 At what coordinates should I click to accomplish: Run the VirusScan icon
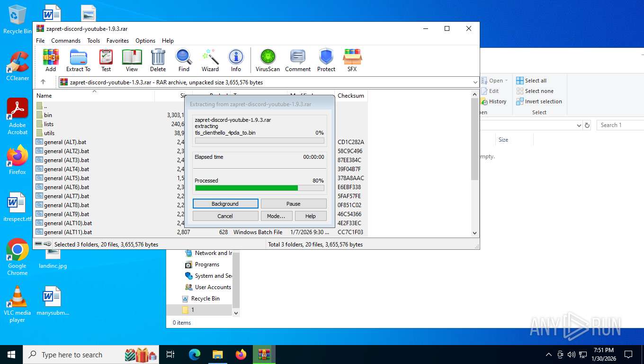point(268,60)
